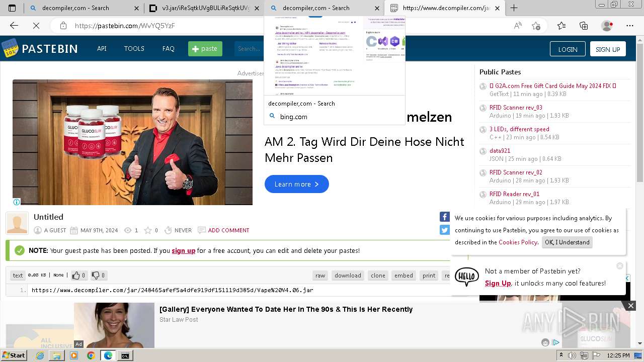The image size is (644, 362).
Task: Launch Internet Explorer from taskbar
Action: pyautogui.click(x=40, y=355)
